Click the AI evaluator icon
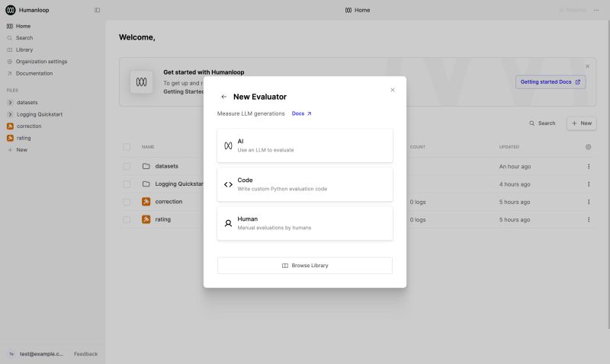The image size is (610, 364). click(228, 145)
